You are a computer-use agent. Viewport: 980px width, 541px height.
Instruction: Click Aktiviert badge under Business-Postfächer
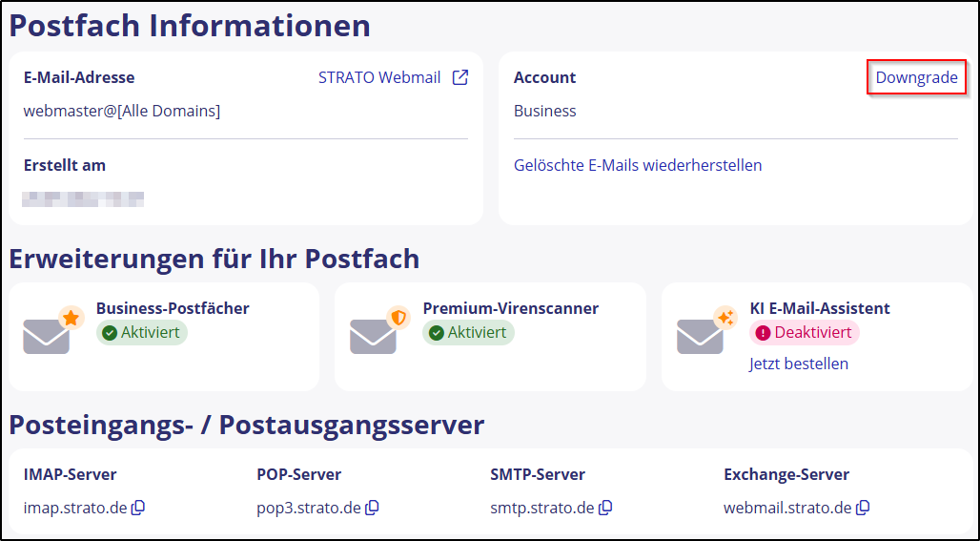[x=142, y=333]
